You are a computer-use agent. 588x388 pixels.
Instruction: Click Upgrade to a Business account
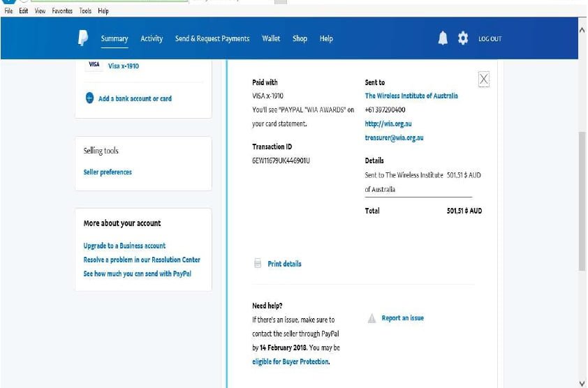(124, 246)
